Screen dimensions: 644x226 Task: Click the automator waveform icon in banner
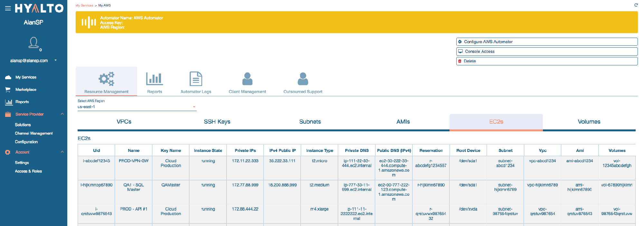pyautogui.click(x=89, y=22)
